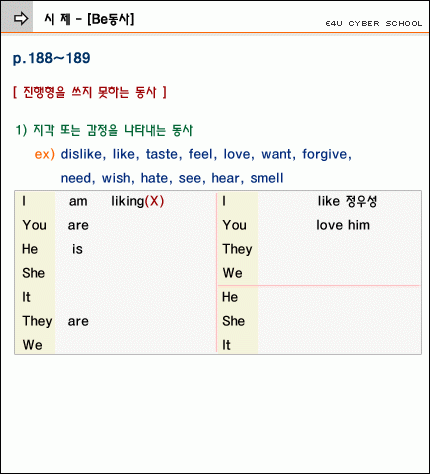Click the We pronoun in the right table

[232, 273]
